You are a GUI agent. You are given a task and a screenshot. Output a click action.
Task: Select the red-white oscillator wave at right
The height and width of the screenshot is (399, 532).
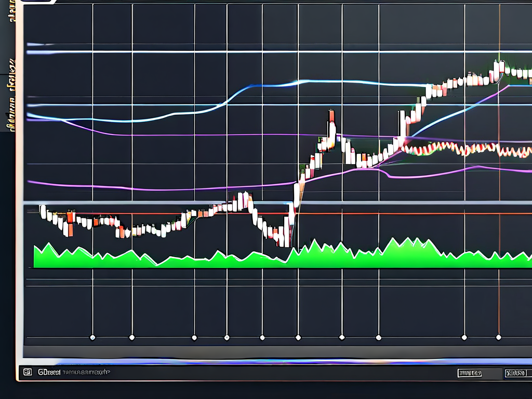(468, 150)
